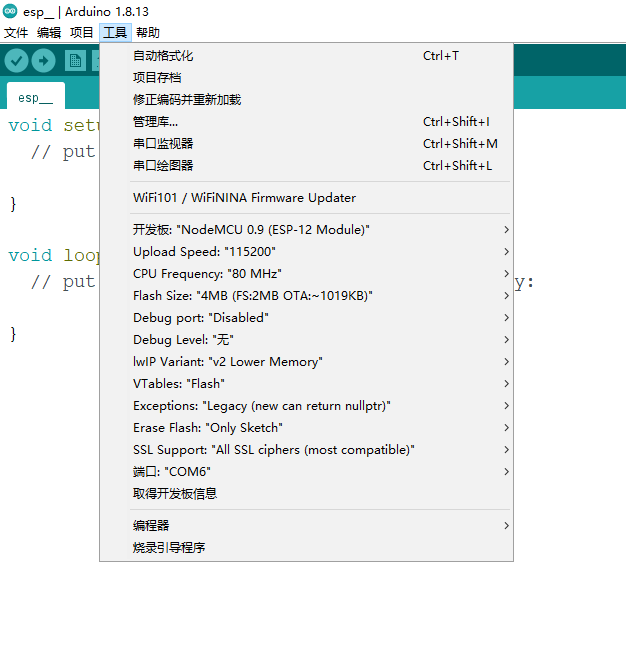This screenshot has width=626, height=653.
Task: Expand VTables Flash submenu
Action: point(306,384)
